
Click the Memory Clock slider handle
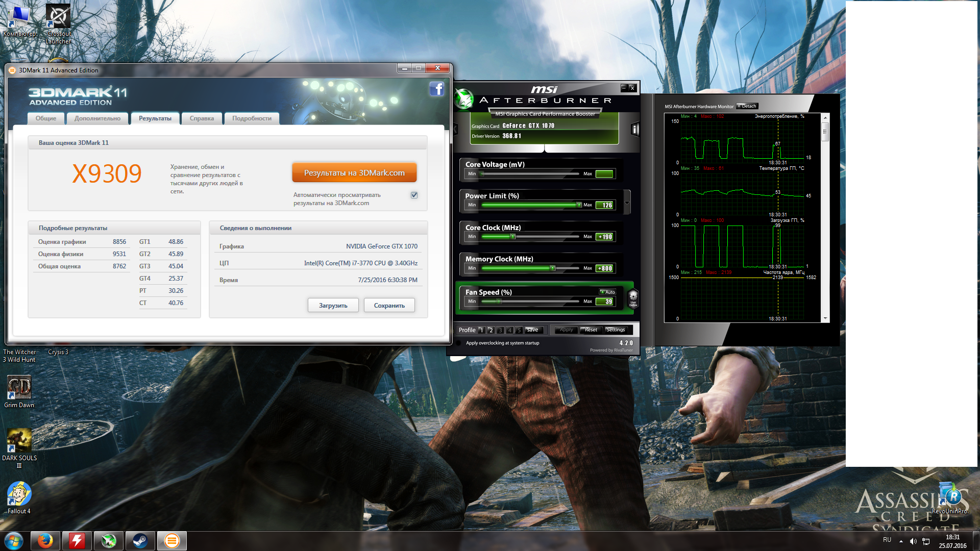[552, 268]
